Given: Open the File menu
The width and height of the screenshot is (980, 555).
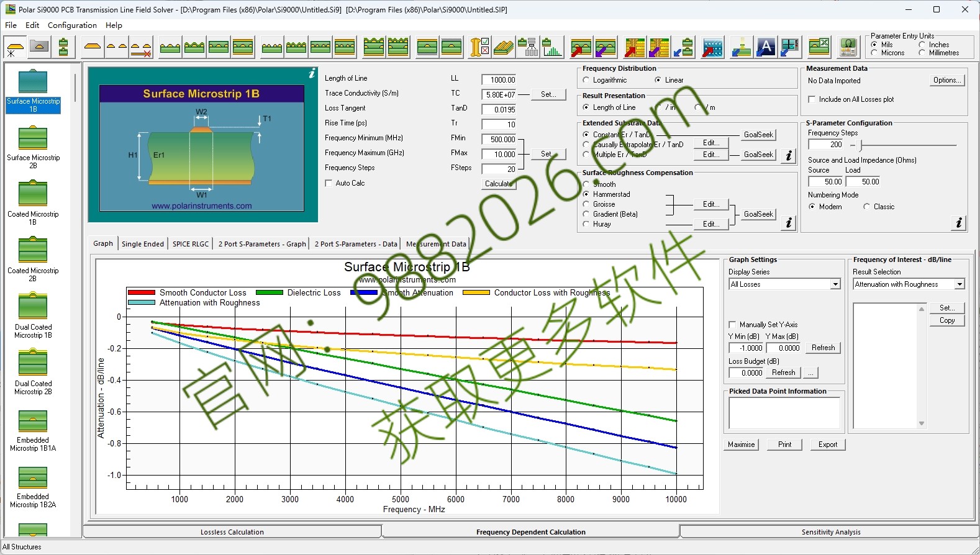Looking at the screenshot, I should [x=11, y=25].
